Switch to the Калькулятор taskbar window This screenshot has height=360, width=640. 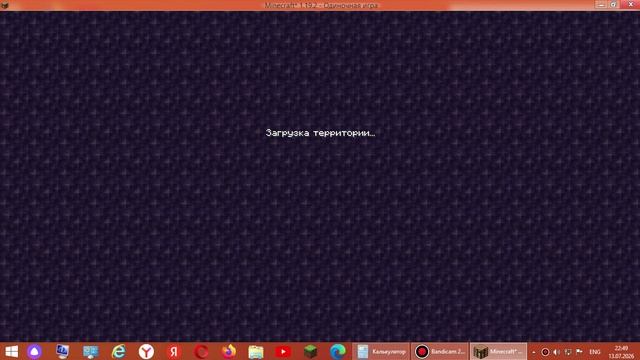tap(381, 351)
